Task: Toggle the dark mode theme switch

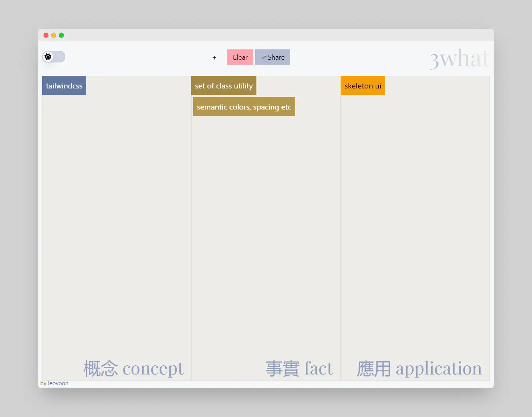Action: tap(54, 57)
